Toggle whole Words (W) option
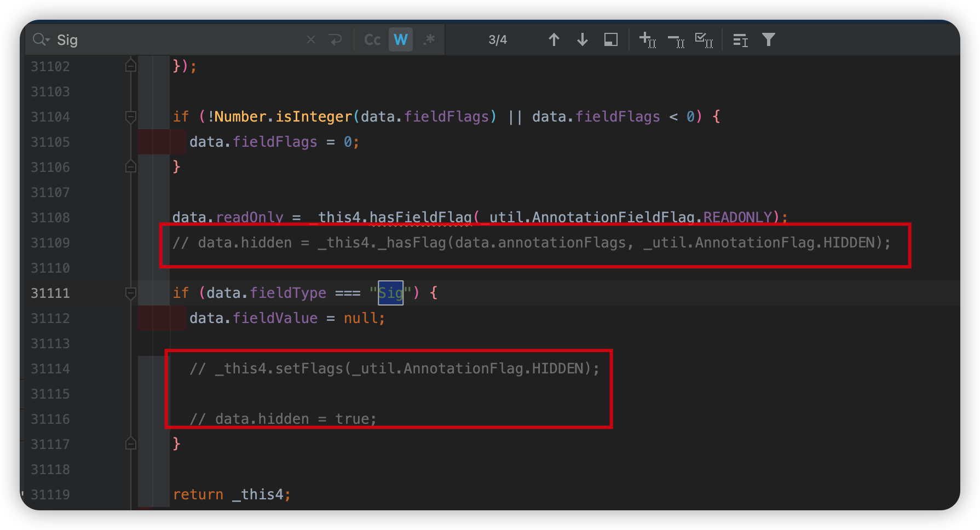Screen dimensions: 980x530 tap(401, 39)
